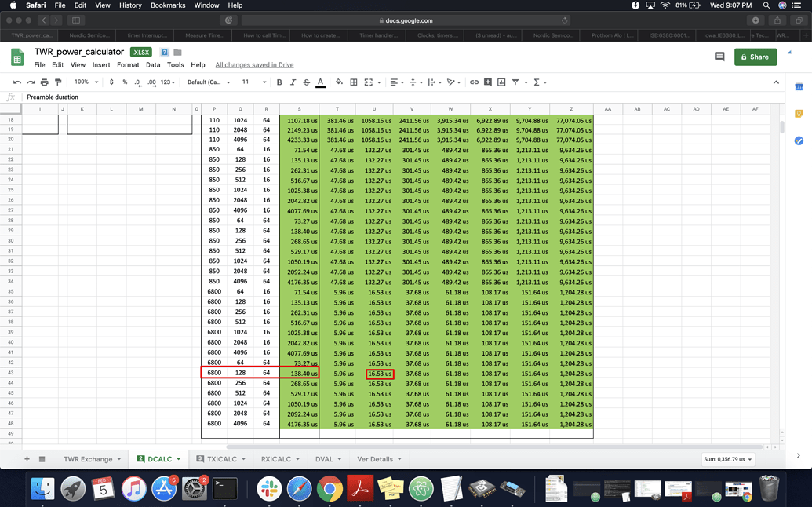Switch to the TXICALC sheet tab

[222, 458]
